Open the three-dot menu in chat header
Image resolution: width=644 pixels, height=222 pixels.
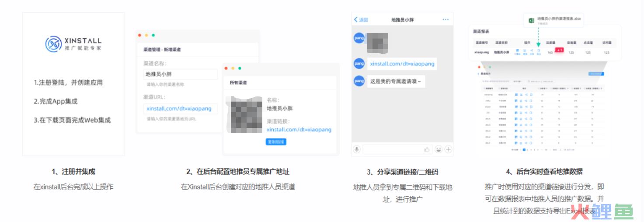[446, 20]
